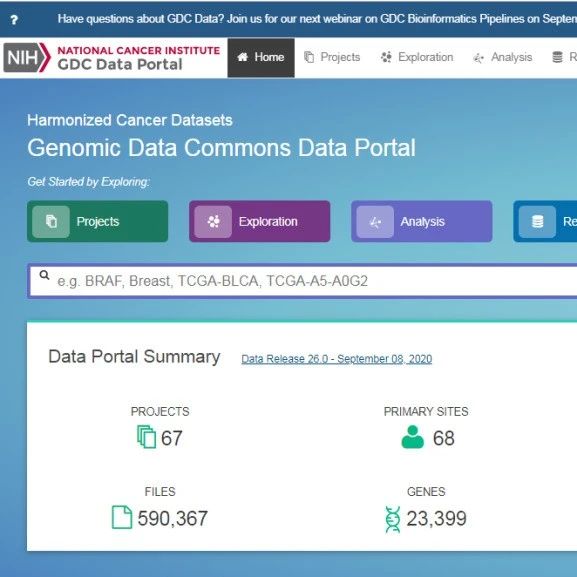Image resolution: width=577 pixels, height=577 pixels.
Task: Open the Home tab
Action: pyautogui.click(x=261, y=57)
